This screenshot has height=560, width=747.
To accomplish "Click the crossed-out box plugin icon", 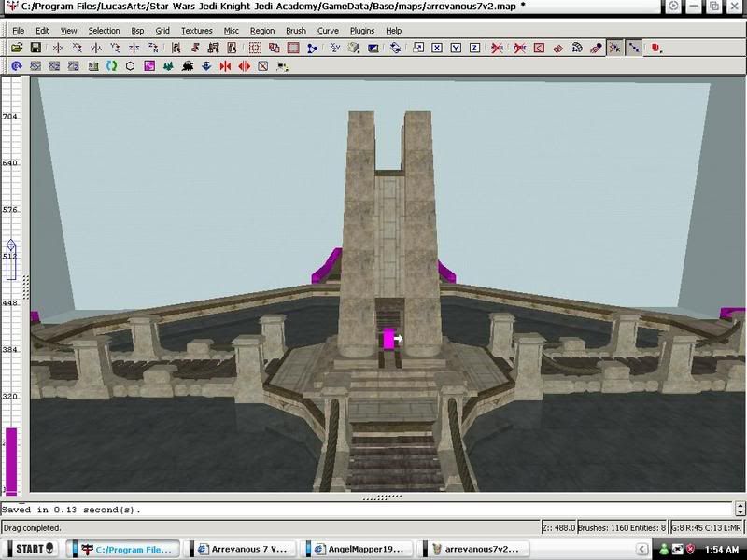I will [263, 66].
